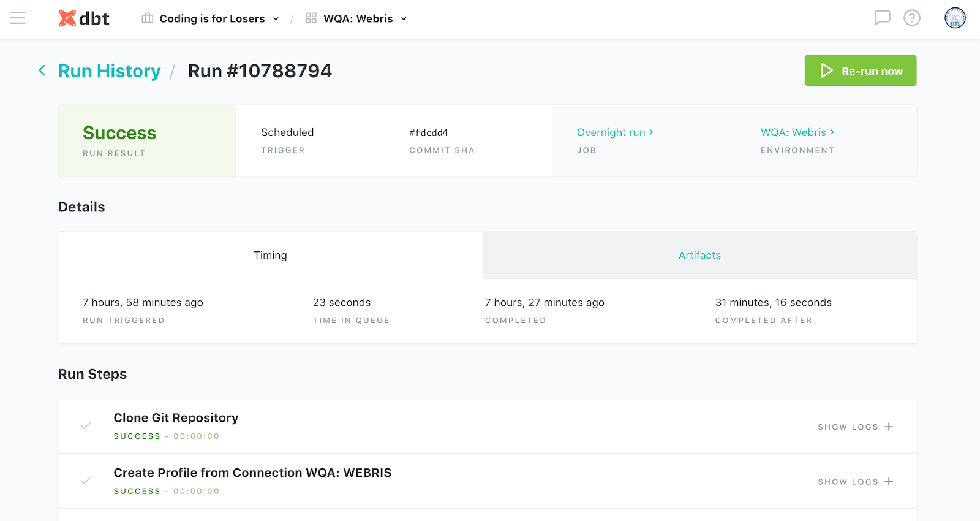Open the Overnight run job link
The height and width of the screenshot is (521, 980).
614,132
